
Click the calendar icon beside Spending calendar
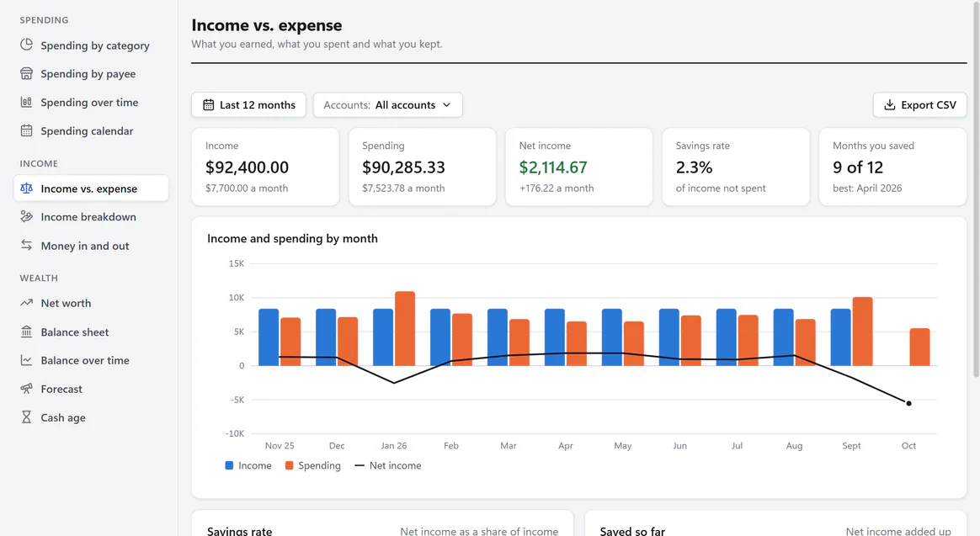pyautogui.click(x=26, y=130)
